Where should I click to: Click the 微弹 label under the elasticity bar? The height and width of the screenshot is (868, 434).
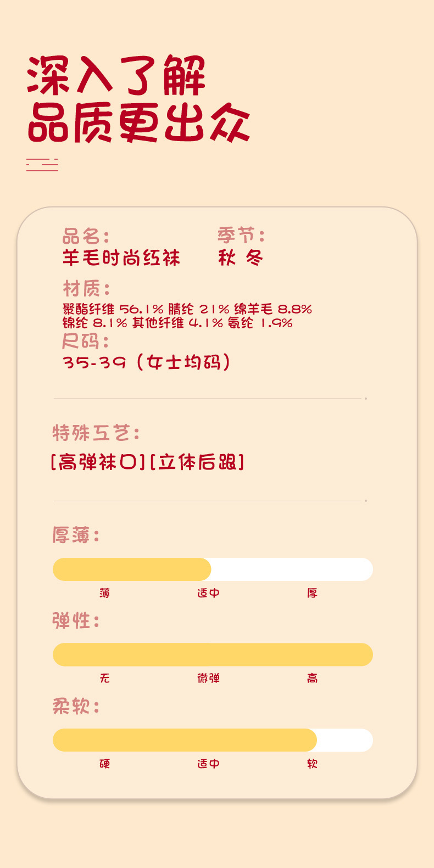(x=208, y=679)
